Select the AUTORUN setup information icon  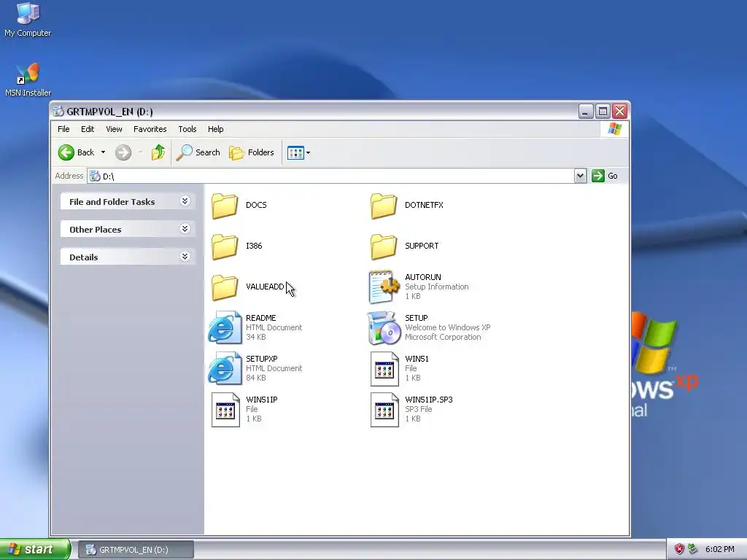(384, 287)
